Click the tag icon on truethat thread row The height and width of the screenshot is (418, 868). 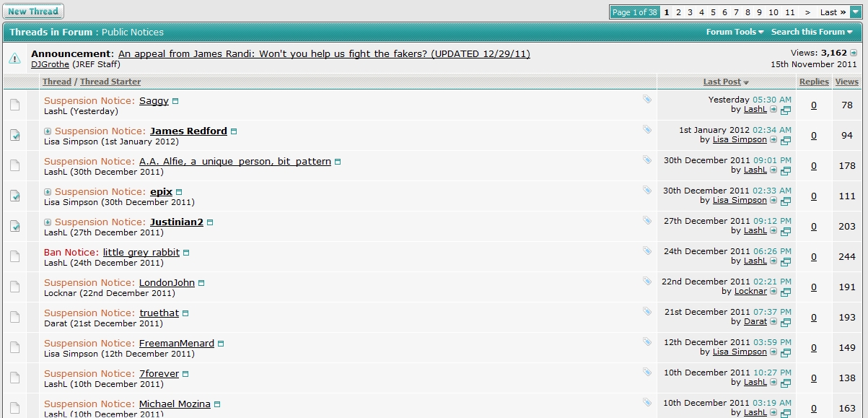pyautogui.click(x=647, y=311)
